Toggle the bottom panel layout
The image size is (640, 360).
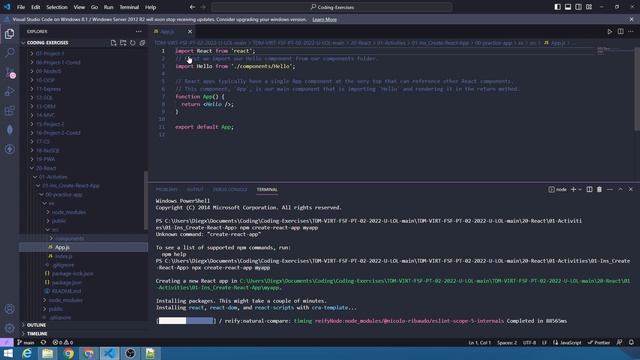568,7
